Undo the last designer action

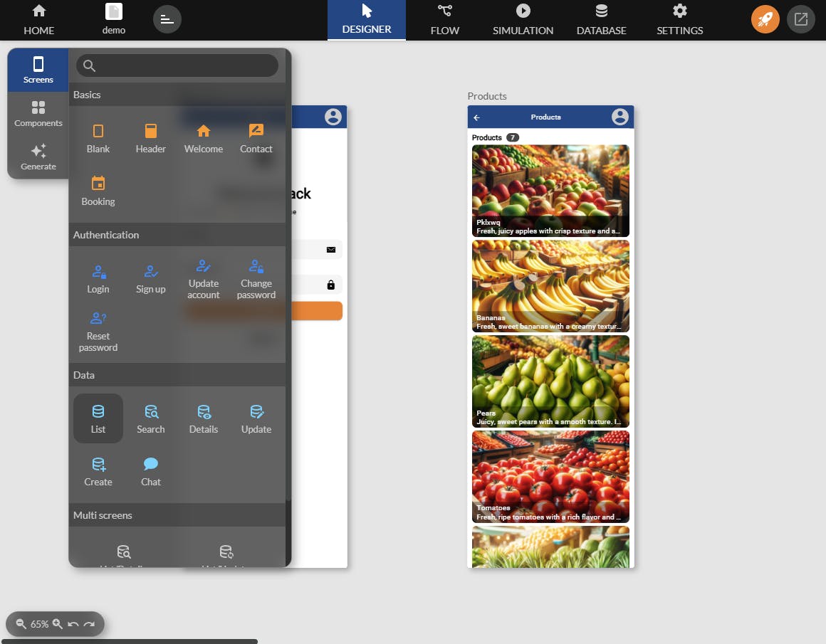pyautogui.click(x=73, y=624)
